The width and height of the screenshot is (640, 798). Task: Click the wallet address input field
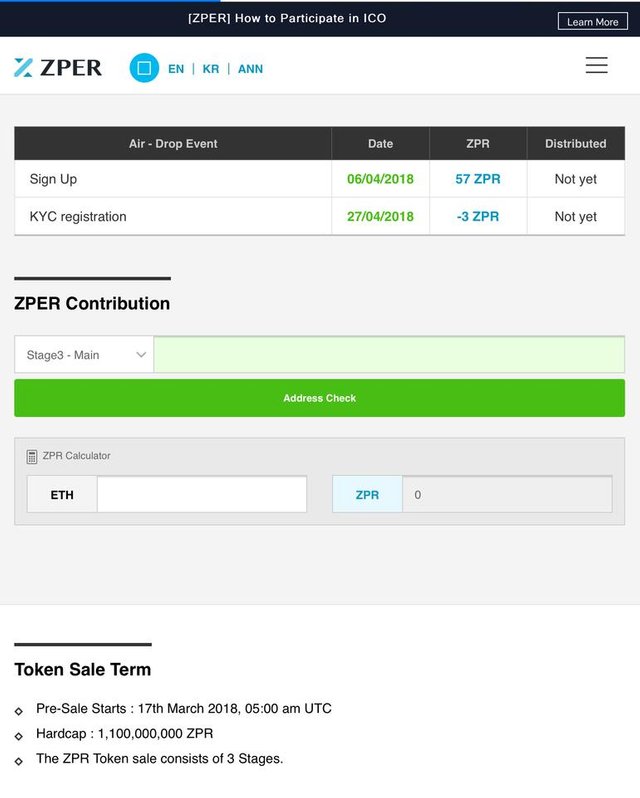388,355
